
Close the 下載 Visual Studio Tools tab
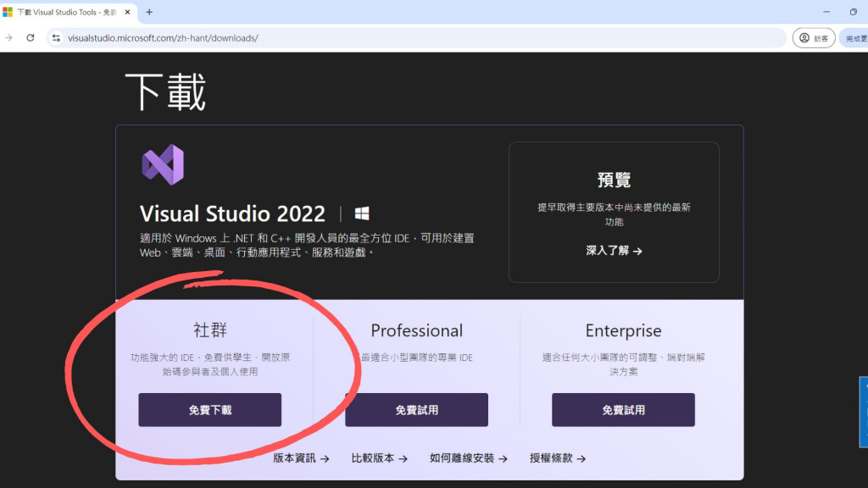click(127, 12)
